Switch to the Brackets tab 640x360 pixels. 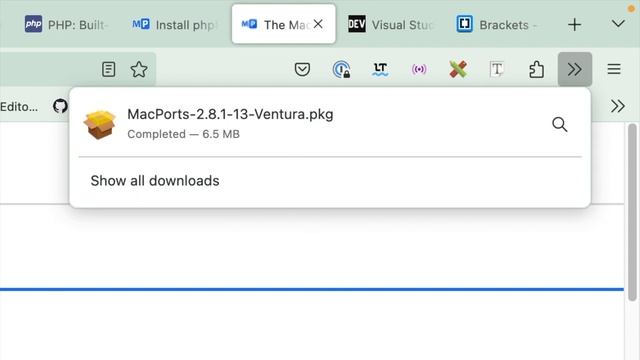[498, 24]
